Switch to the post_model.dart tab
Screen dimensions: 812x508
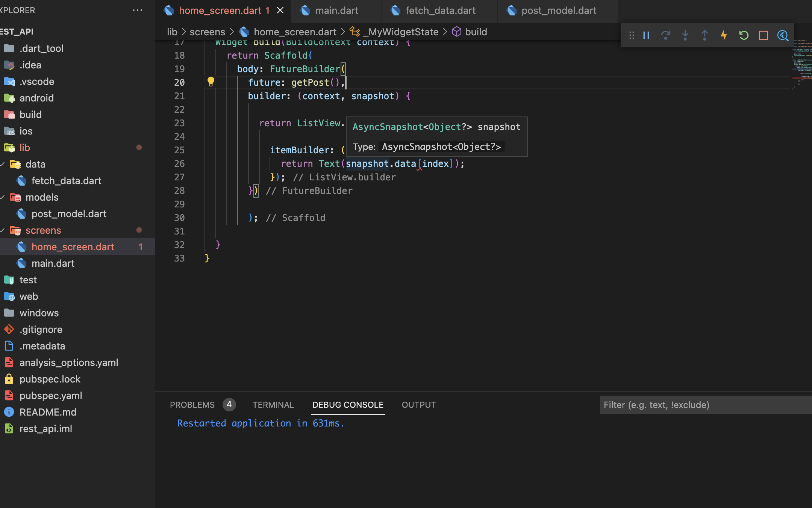tap(558, 11)
